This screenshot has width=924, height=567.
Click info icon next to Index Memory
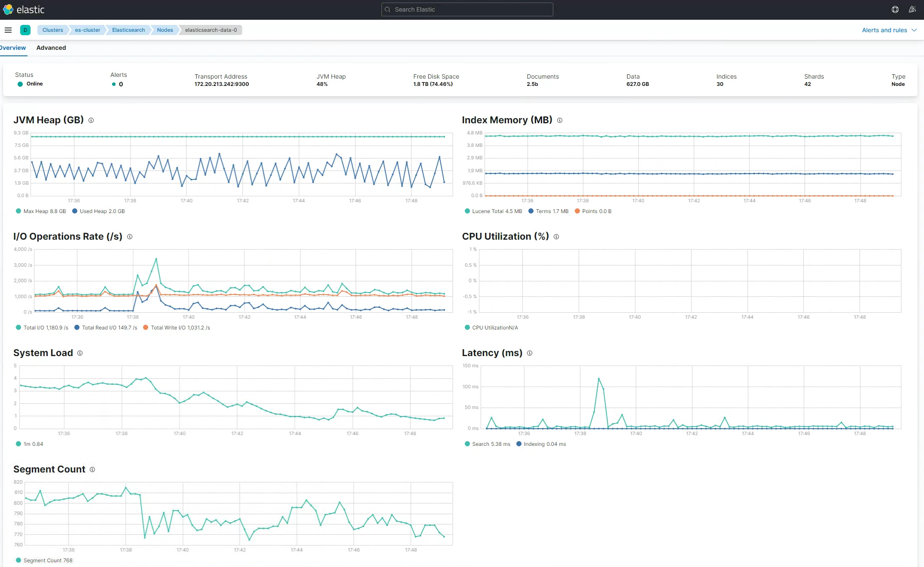pyautogui.click(x=560, y=120)
